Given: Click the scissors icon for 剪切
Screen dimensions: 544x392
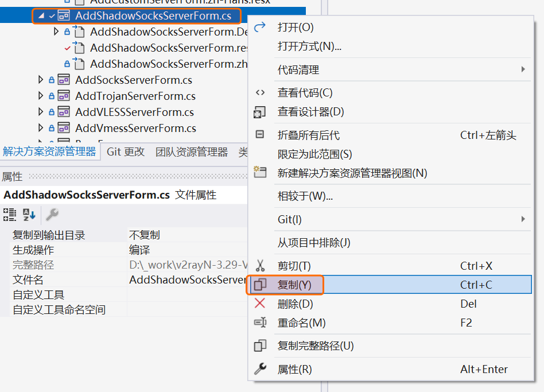Looking at the screenshot, I should 260,266.
